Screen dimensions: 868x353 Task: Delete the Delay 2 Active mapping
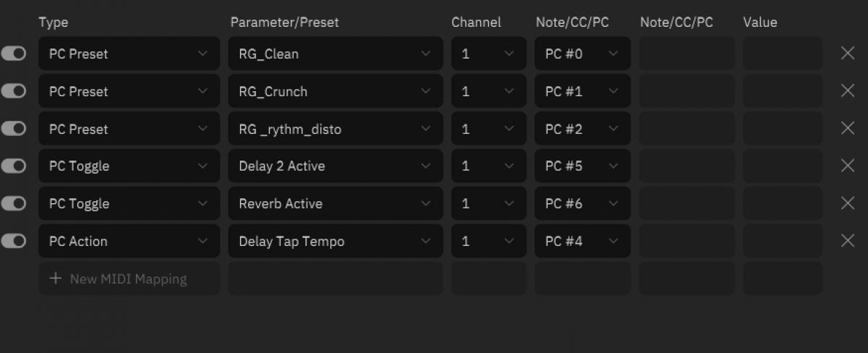pyautogui.click(x=848, y=166)
